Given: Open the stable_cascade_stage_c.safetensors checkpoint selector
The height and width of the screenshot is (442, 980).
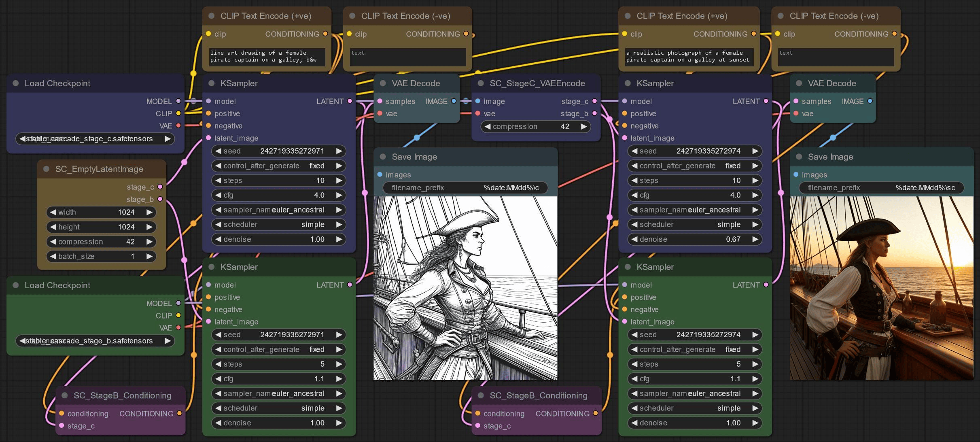Looking at the screenshot, I should coord(95,139).
